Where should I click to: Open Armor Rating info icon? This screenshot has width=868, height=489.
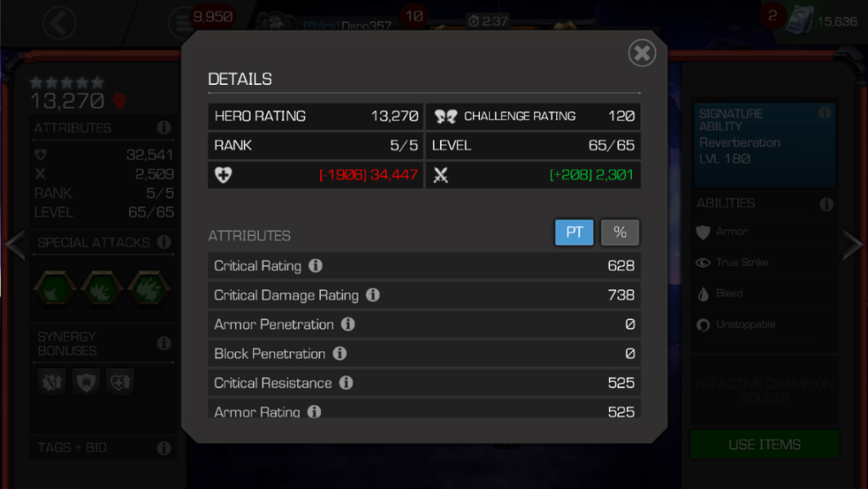[x=314, y=412]
